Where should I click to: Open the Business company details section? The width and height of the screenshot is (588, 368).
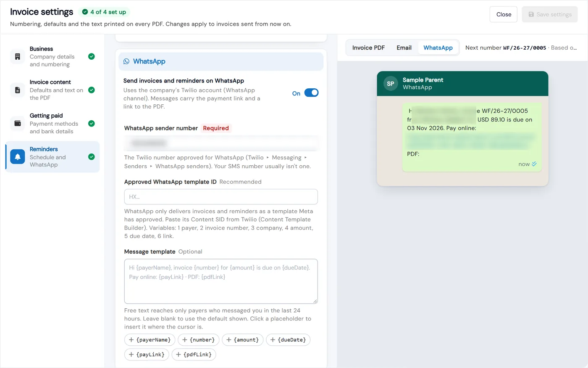[52, 56]
